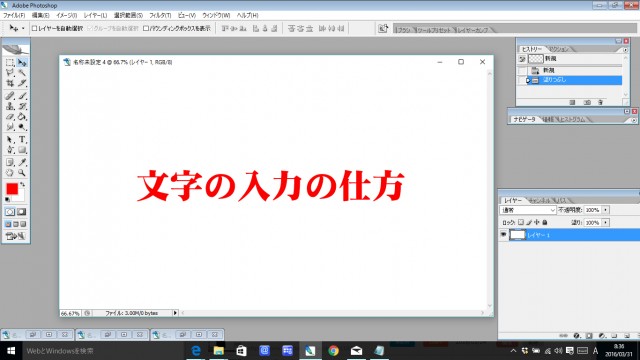
Task: Open the red foreground color swatch
Action: 11,188
